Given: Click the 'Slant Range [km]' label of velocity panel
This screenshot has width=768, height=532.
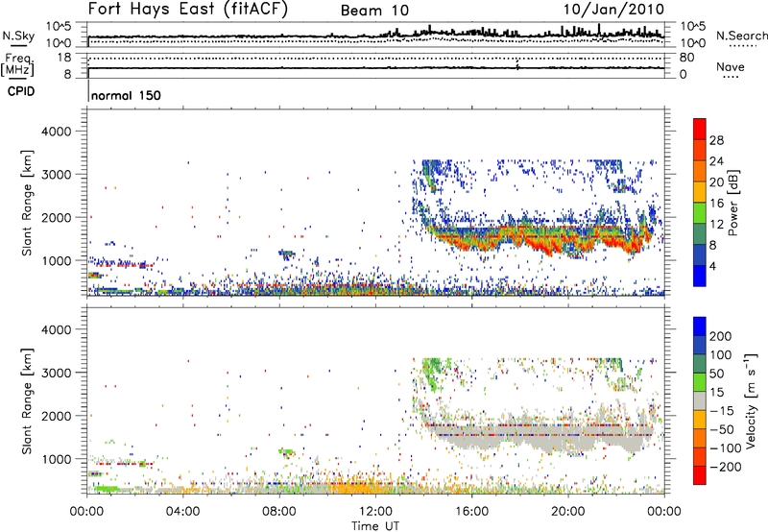Looking at the screenshot, I should (x=27, y=401).
